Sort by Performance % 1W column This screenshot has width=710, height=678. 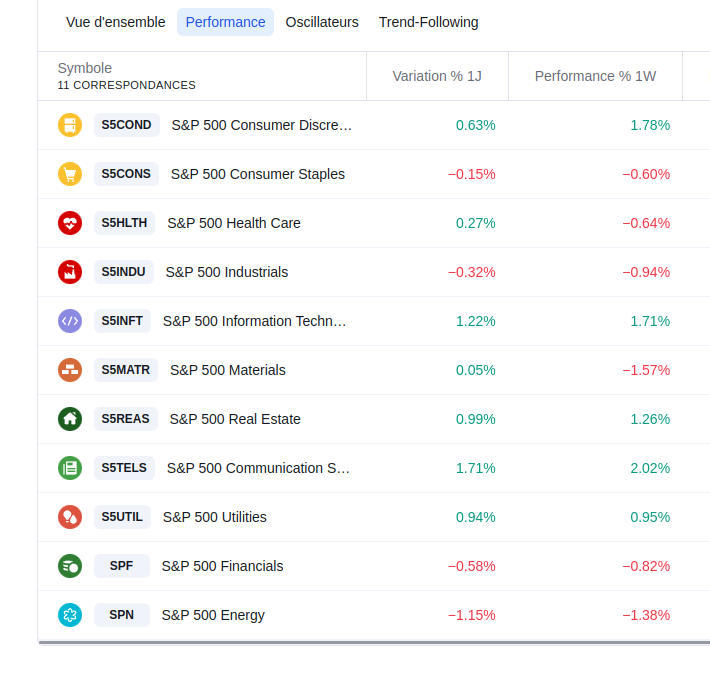click(x=595, y=76)
